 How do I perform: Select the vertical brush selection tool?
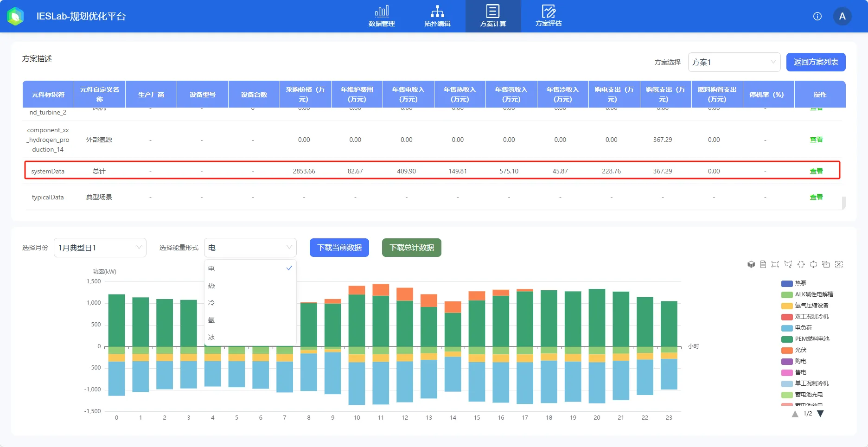[813, 264]
